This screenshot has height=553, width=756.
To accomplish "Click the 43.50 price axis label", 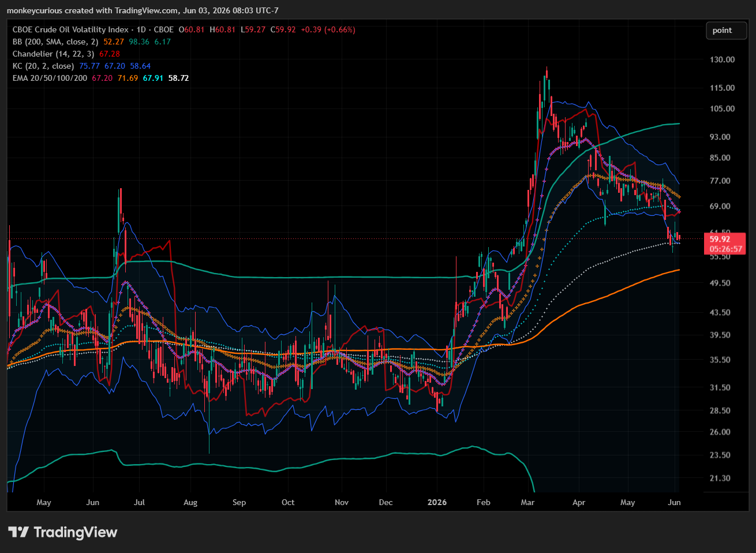I will [x=720, y=312].
